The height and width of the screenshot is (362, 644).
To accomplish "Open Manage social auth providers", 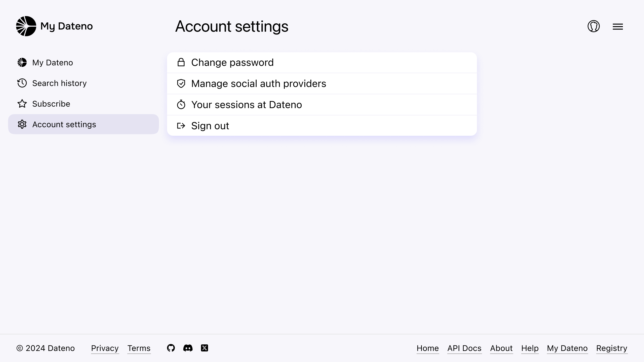I will coord(259,83).
